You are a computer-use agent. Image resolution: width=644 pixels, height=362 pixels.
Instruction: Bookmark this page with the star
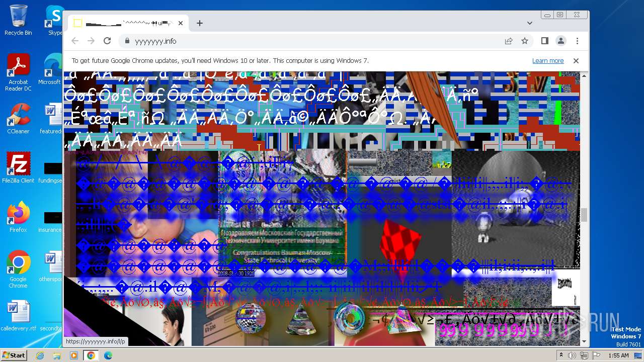tap(525, 41)
